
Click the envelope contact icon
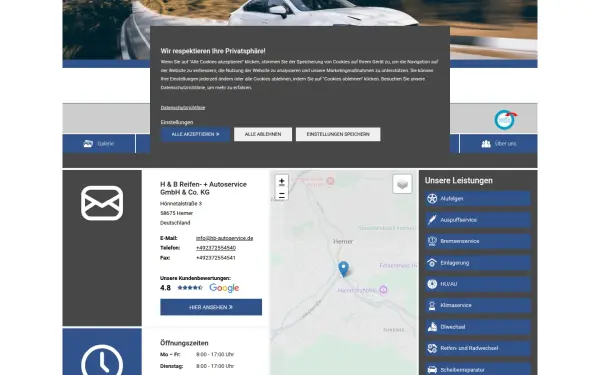pyautogui.click(x=102, y=203)
